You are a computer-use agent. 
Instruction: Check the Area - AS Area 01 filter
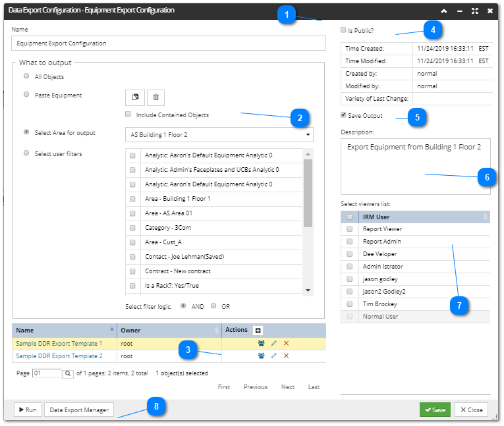click(x=132, y=213)
